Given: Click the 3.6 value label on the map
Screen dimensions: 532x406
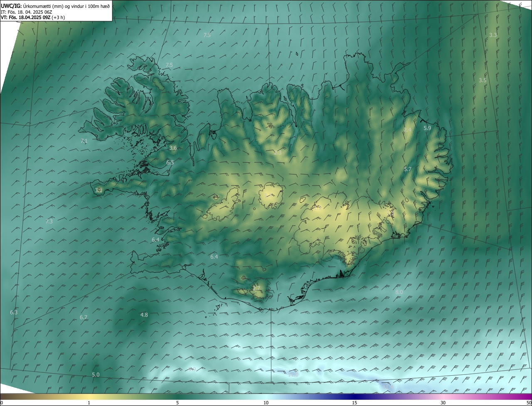Looking at the screenshot, I should 173,148.
